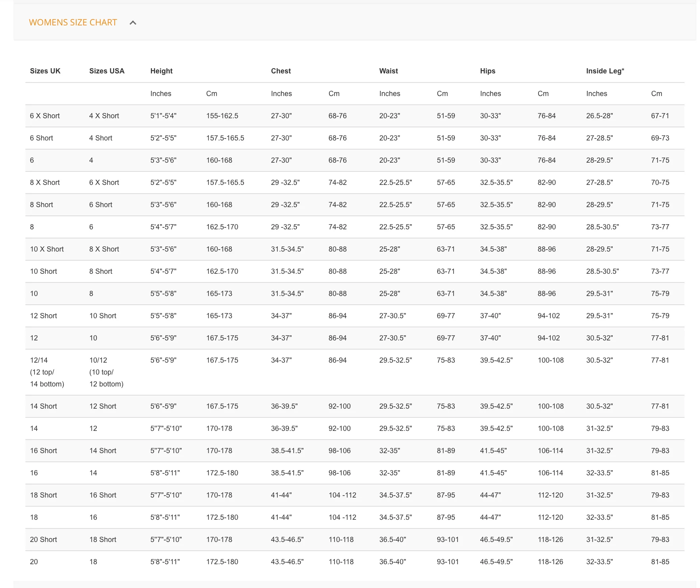Screen dimensions: 700x588
Task: Click waist 75-83 in 12/14 row
Action: pos(446,360)
